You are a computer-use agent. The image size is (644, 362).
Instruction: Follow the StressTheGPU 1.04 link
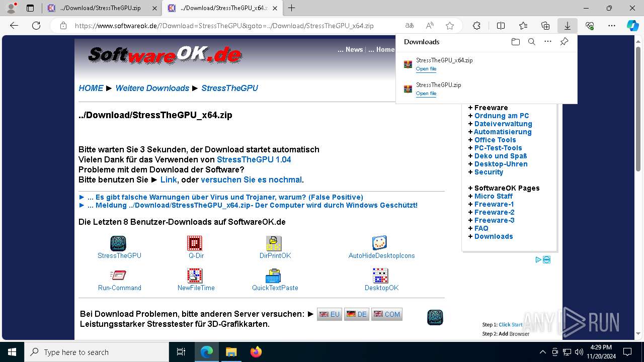click(254, 159)
